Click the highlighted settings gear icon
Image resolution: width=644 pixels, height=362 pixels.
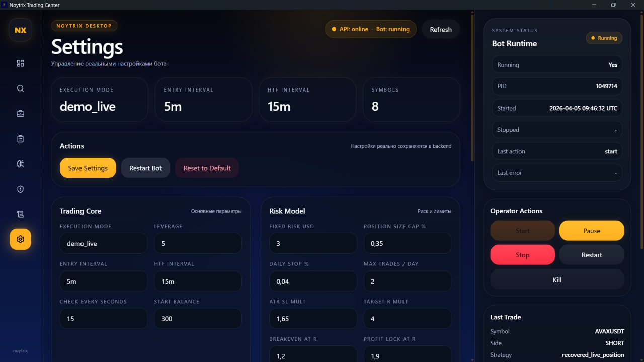(20, 239)
